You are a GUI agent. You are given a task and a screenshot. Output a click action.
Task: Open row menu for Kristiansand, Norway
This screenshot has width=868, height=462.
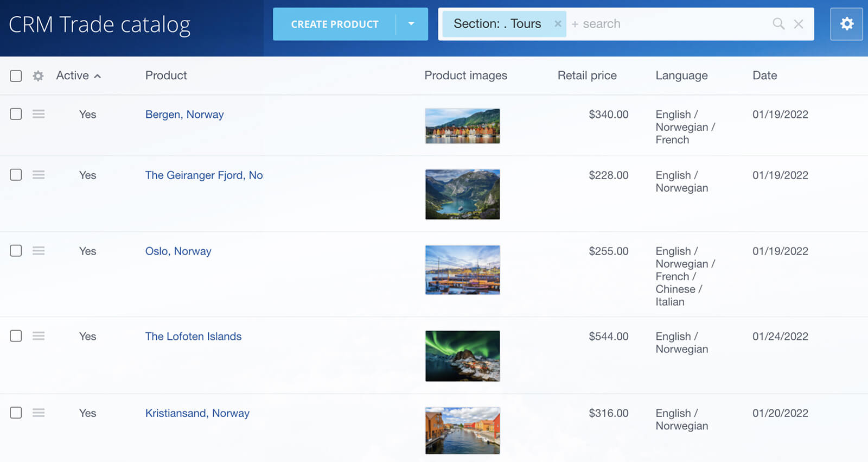pyautogui.click(x=39, y=413)
